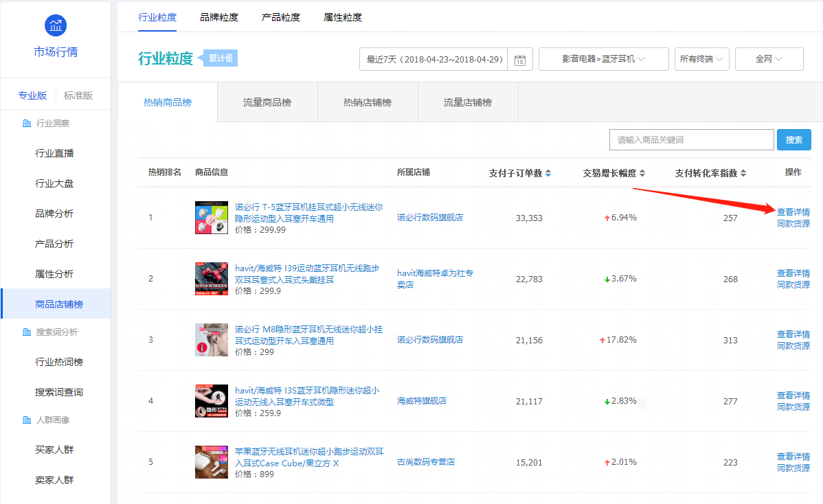Expand the 全网 dropdown
Image resolution: width=823 pixels, height=504 pixels.
click(769, 59)
